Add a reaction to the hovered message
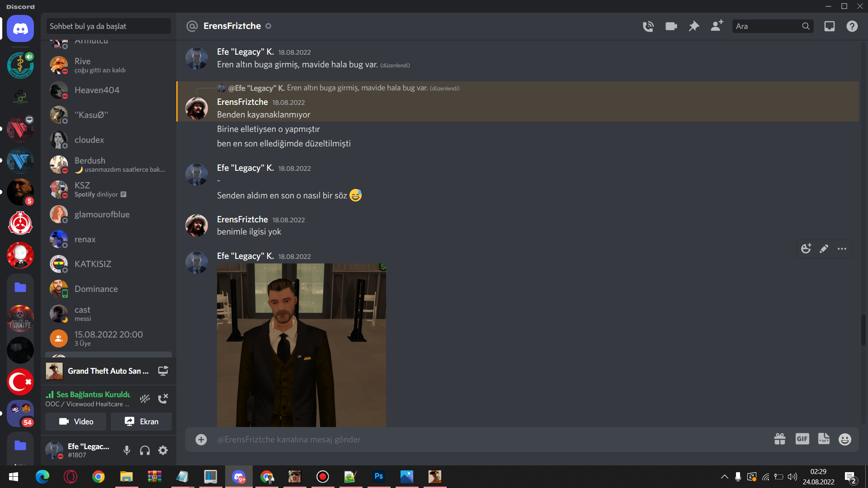The image size is (868, 488). pos(806,249)
